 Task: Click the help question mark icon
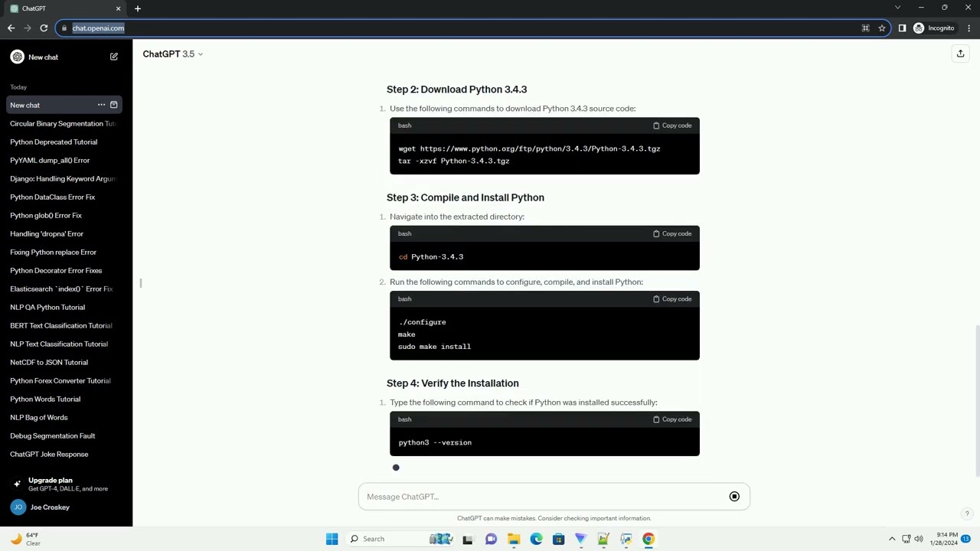pyautogui.click(x=967, y=514)
